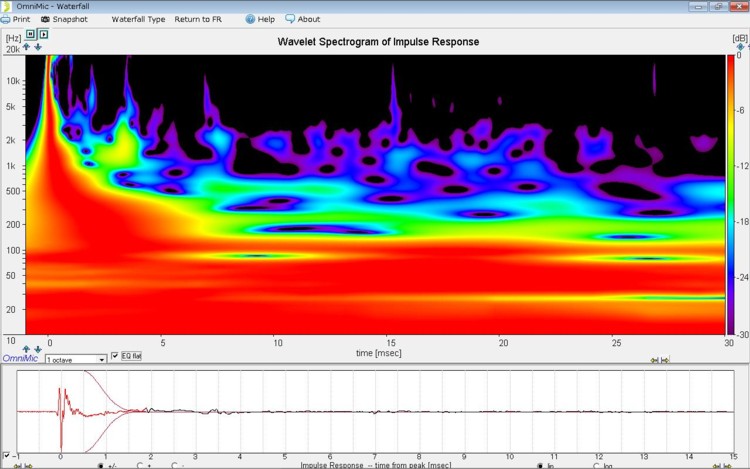Click the pause button next to the Hz label

(30, 34)
